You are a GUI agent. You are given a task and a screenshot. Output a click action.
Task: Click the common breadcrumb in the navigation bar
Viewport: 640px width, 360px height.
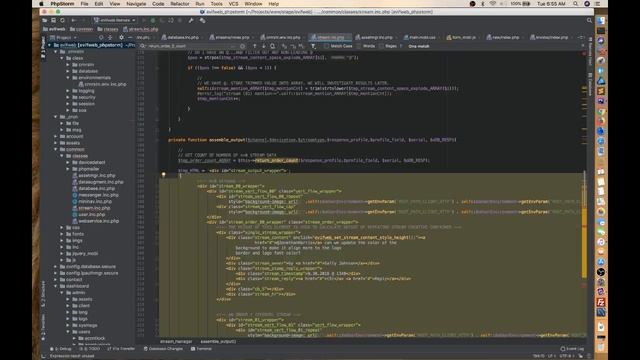[81, 29]
